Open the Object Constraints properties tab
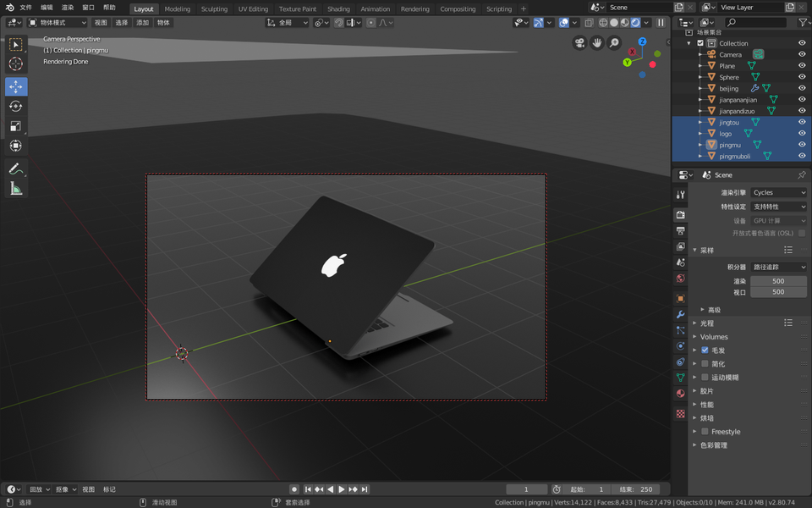This screenshot has height=508, width=812. point(680,362)
